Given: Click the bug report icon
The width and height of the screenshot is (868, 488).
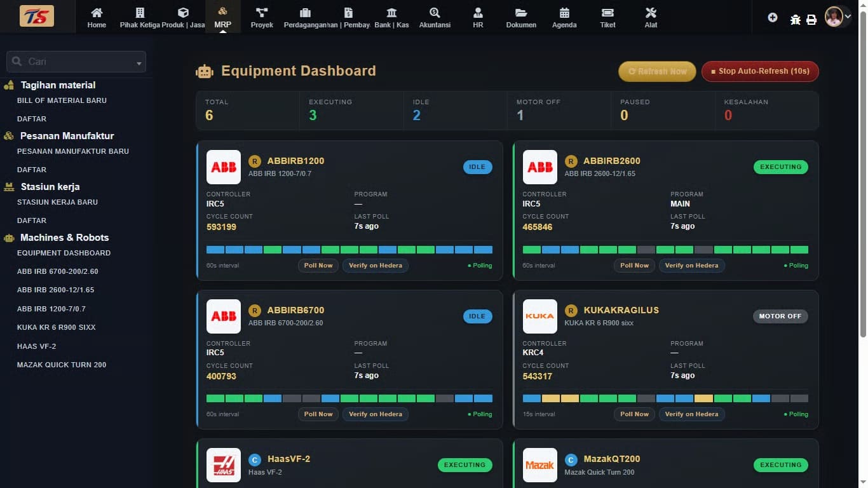Looking at the screenshot, I should [x=796, y=19].
